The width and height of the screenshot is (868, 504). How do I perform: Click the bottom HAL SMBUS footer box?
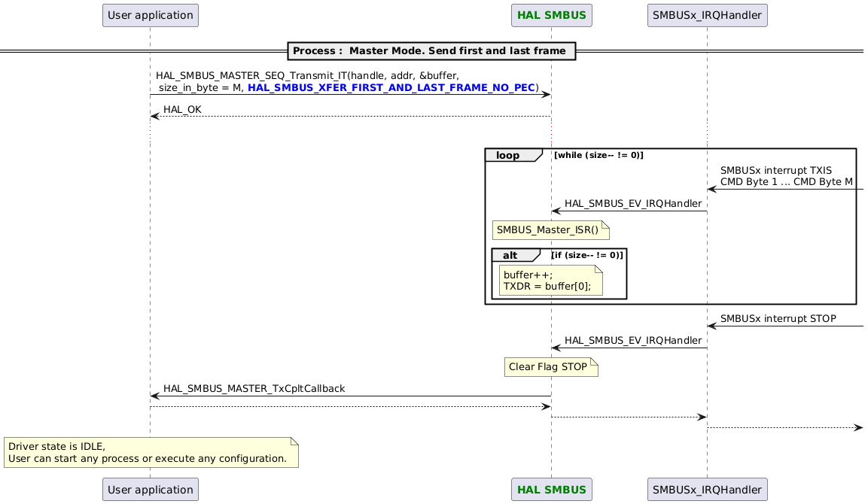pyautogui.click(x=551, y=489)
